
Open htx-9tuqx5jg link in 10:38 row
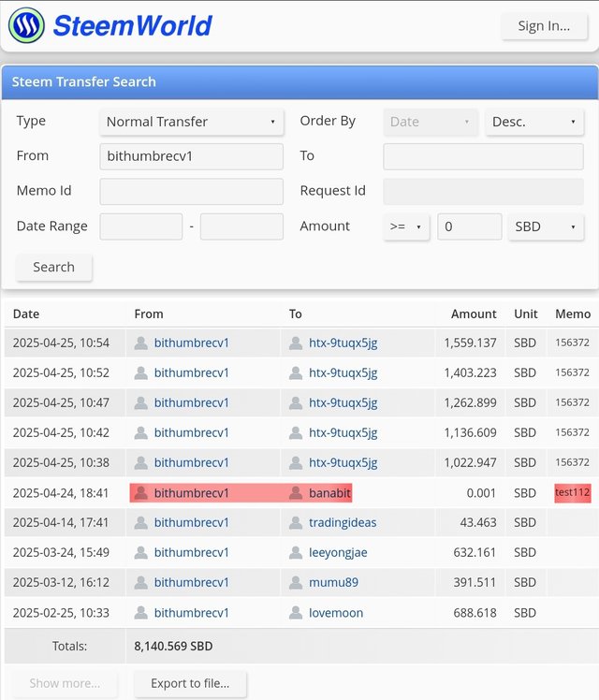coord(343,462)
